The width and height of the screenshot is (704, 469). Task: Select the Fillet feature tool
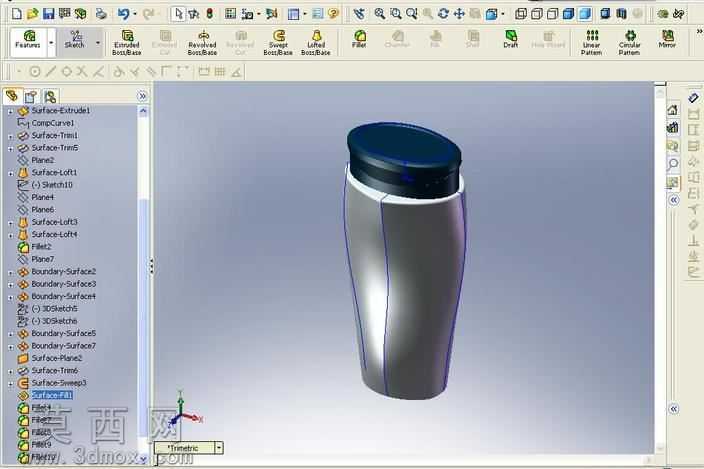(359, 39)
